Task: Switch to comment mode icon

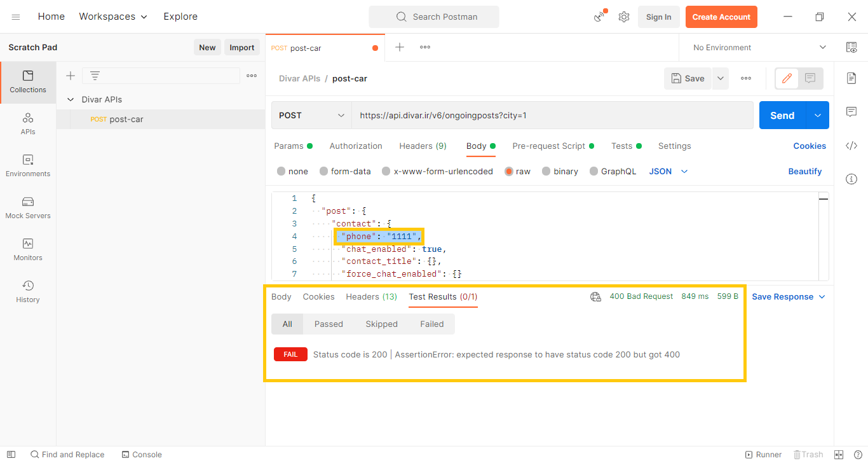Action: click(810, 78)
